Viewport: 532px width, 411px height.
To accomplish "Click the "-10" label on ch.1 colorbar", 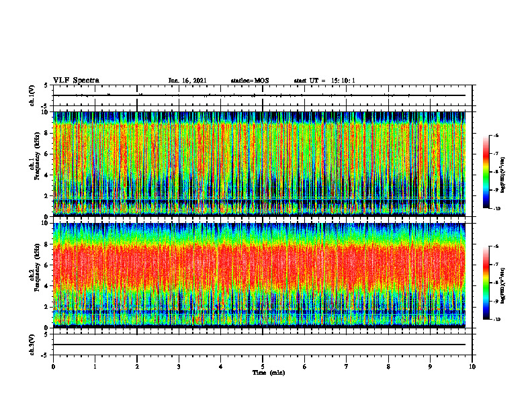I will coord(496,209).
